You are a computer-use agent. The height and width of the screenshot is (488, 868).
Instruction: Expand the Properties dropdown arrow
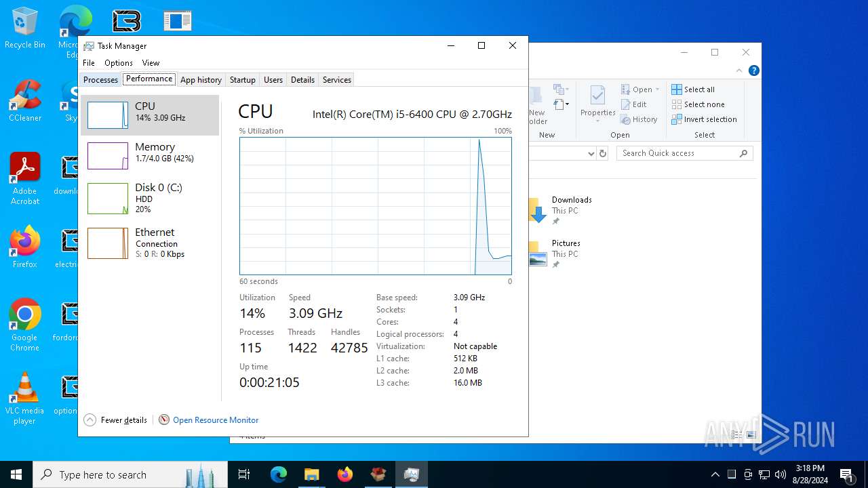[597, 121]
